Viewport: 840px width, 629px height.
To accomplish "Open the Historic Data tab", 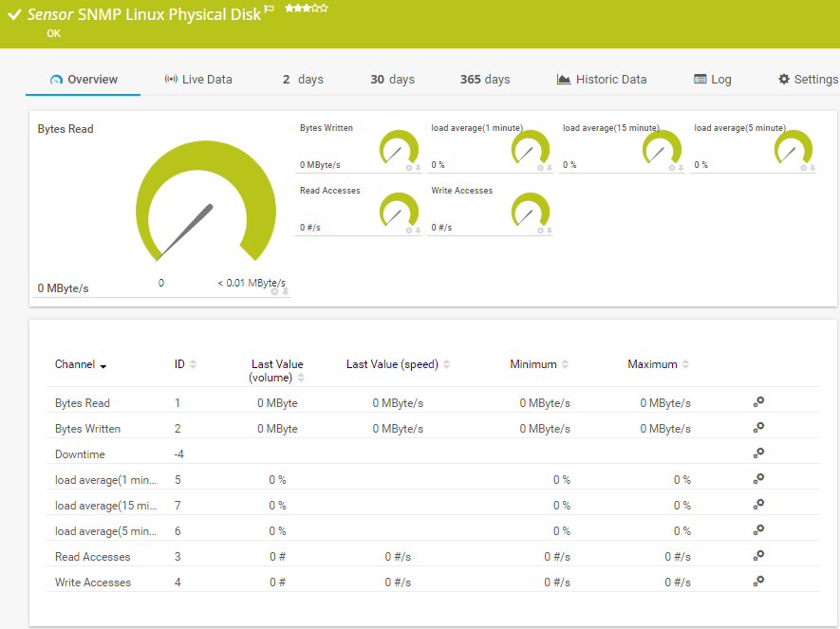I will 602,80.
